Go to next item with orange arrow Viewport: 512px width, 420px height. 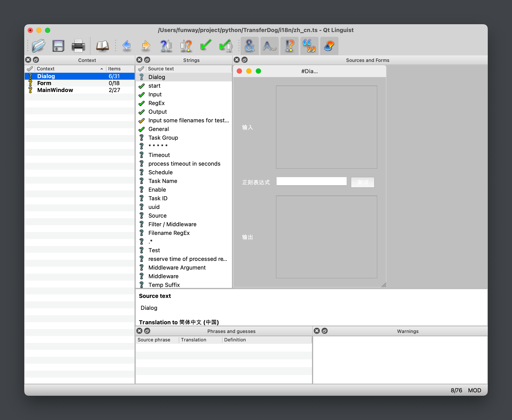click(x=146, y=45)
